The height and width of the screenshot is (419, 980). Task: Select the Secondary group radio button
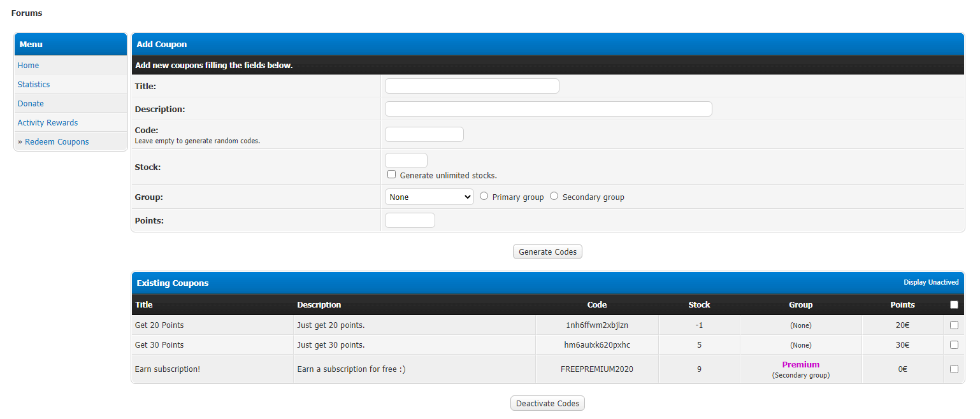[x=554, y=197]
